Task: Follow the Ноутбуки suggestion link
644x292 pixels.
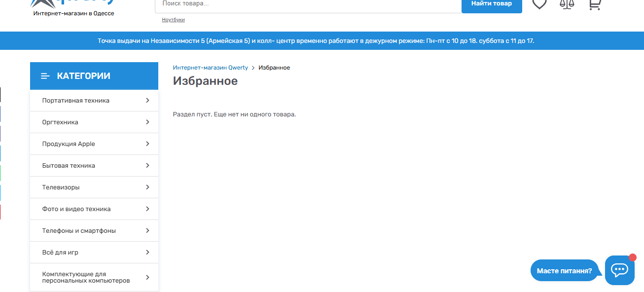Action: [173, 20]
